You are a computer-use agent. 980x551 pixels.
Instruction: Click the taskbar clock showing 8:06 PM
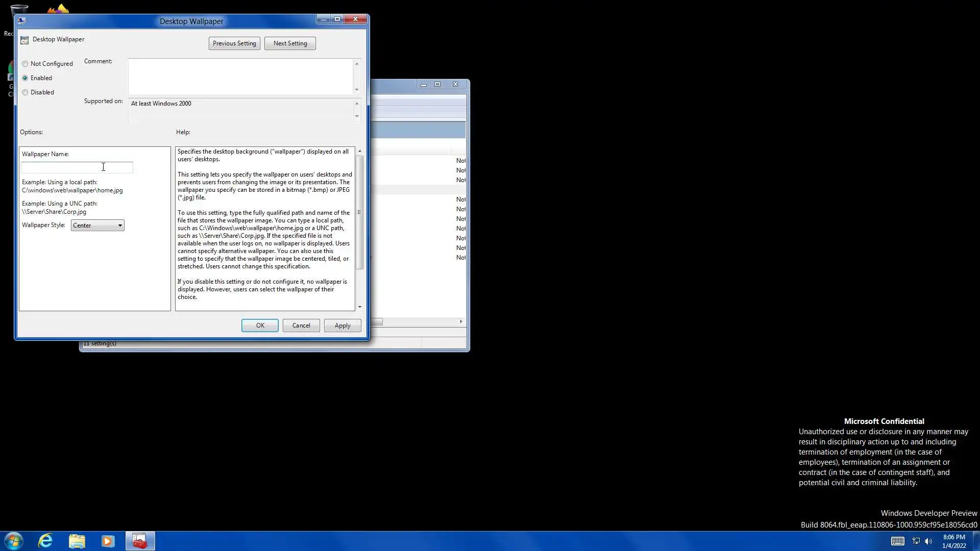pos(953,541)
